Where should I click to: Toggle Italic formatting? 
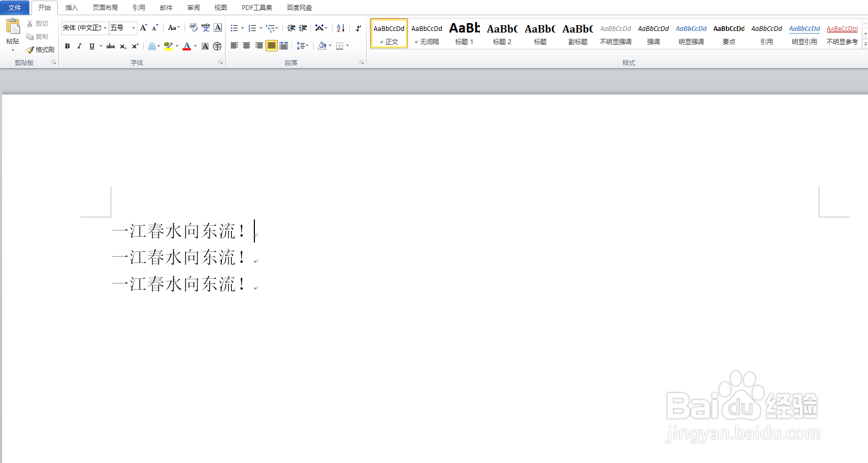click(79, 46)
